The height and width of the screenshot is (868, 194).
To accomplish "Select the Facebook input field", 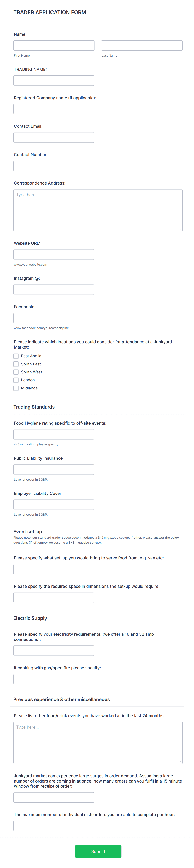I will point(54,318).
